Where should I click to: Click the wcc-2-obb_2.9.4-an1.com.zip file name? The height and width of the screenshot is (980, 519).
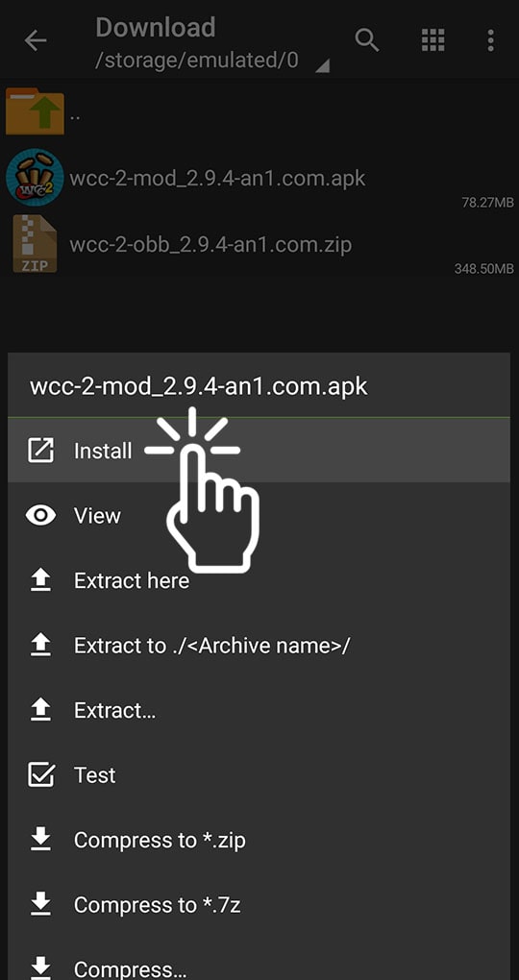tap(210, 244)
